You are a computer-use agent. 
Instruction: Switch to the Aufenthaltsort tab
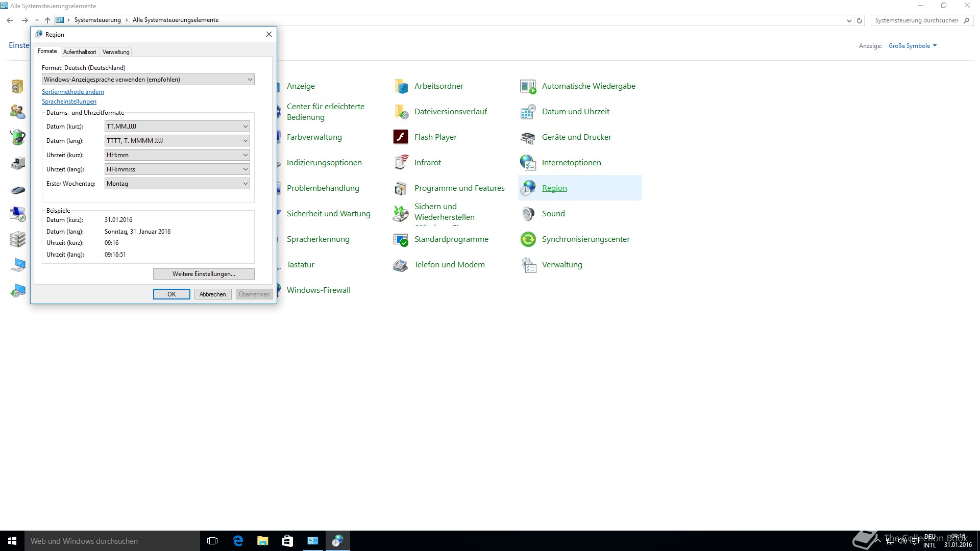80,52
